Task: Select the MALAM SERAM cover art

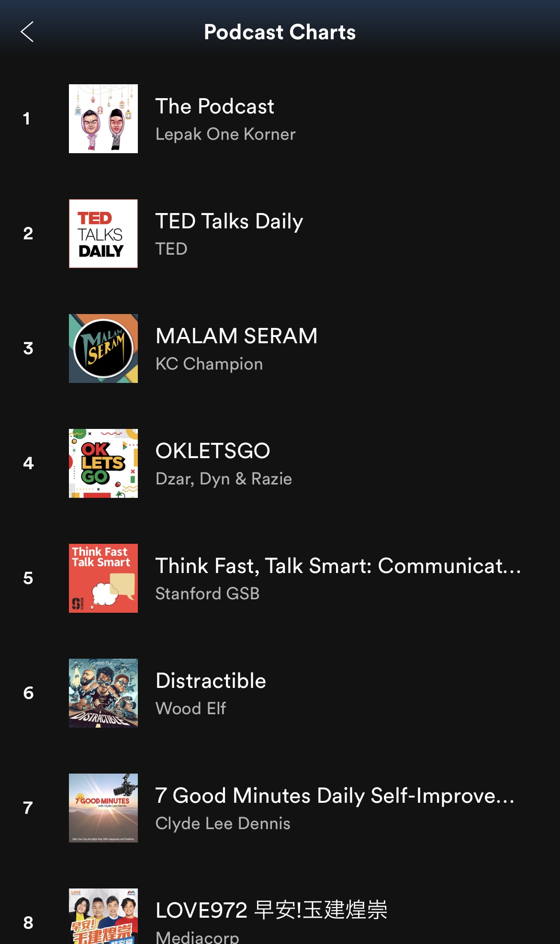Action: pyautogui.click(x=103, y=348)
